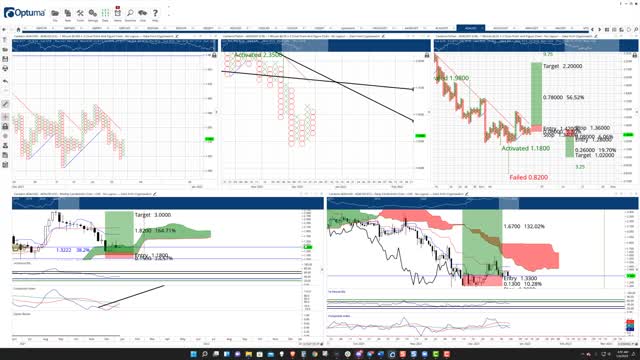This screenshot has width=640, height=360.
Task: Click the New toolbar icon
Action: (68, 13)
